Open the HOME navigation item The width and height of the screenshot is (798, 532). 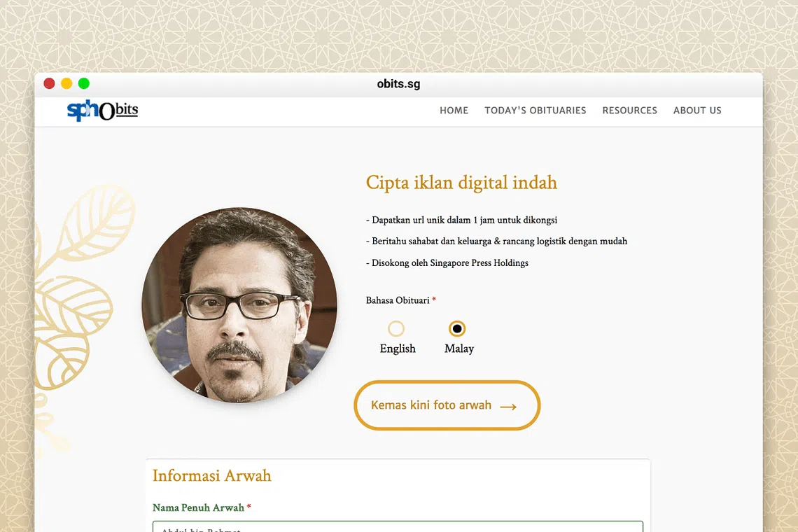[x=454, y=111]
